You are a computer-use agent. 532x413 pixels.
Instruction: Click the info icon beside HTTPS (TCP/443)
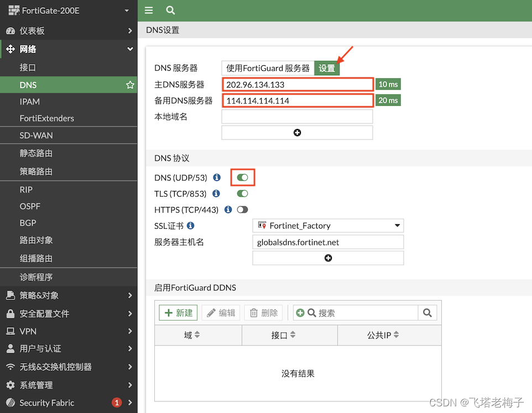tap(228, 210)
